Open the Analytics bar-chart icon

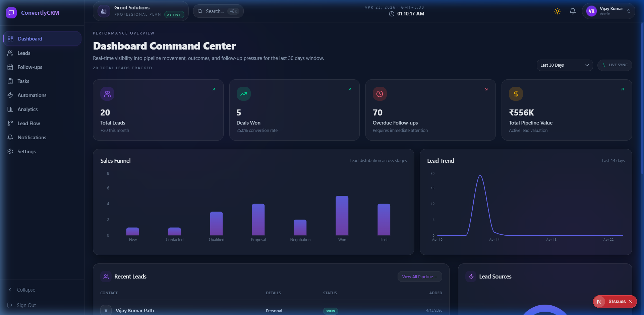[x=10, y=109]
